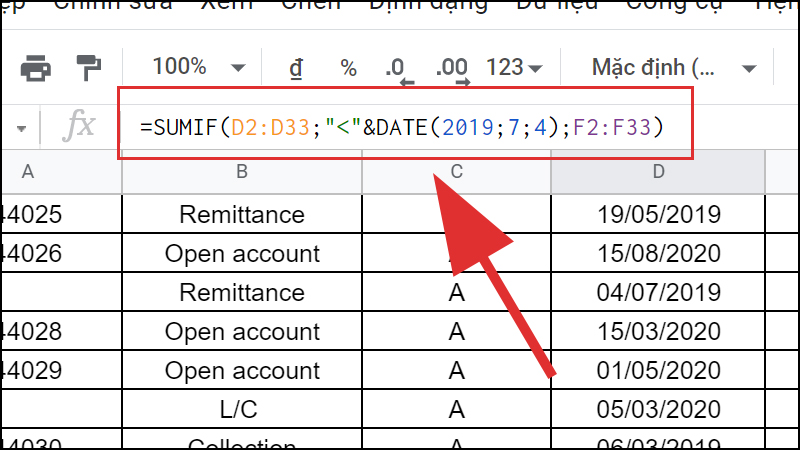The width and height of the screenshot is (800, 450).
Task: Select column D header
Action: 658,172
